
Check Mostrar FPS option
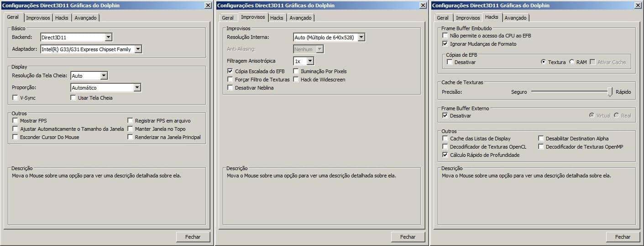[16, 121]
